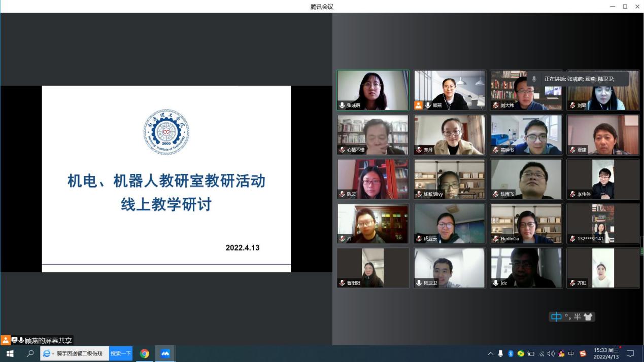Viewport: 644px width, 362px height.
Task: Click the 顾燕的屏幕共享 label text
Action: [48, 341]
